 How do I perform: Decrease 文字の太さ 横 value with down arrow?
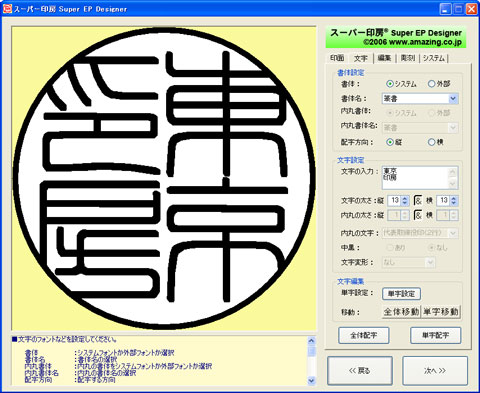tap(454, 203)
